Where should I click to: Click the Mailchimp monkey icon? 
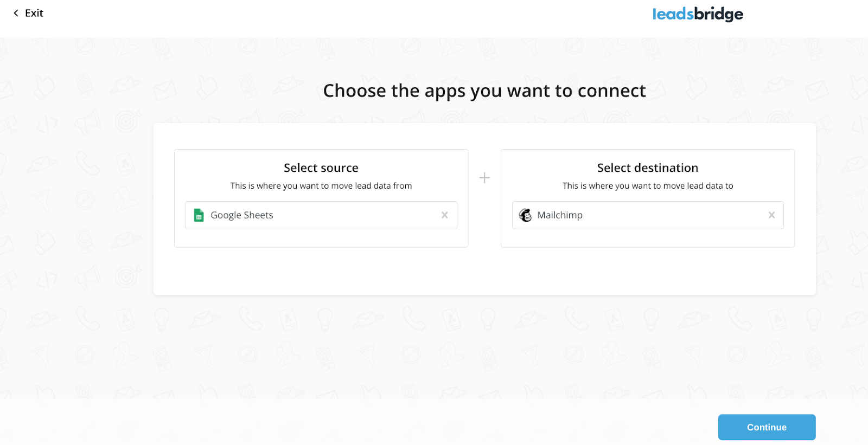(525, 215)
